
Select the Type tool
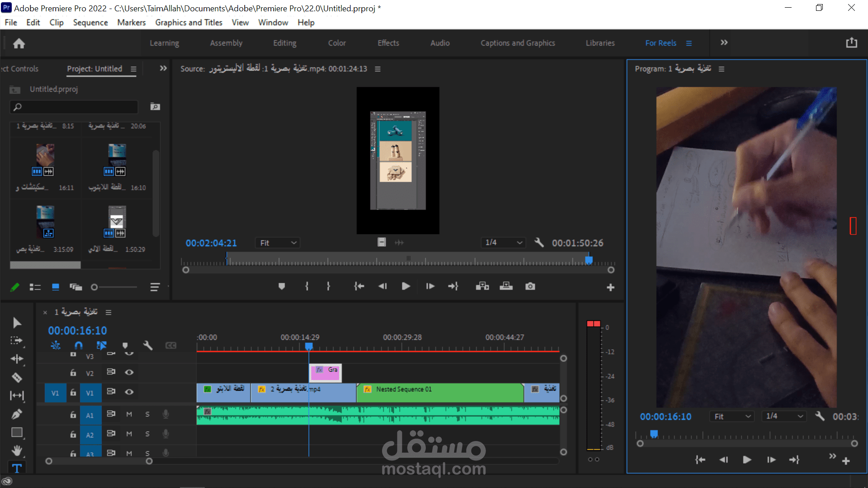(17, 468)
